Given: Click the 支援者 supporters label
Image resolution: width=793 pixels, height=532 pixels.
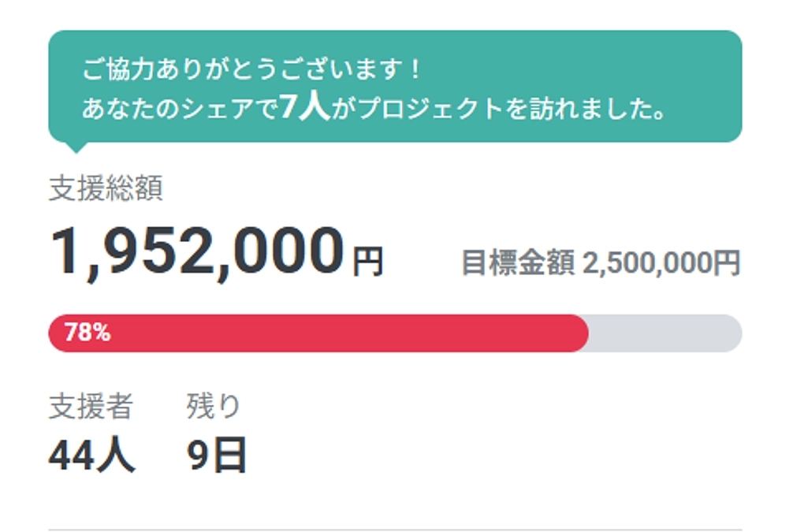Looking at the screenshot, I should pos(91,404).
